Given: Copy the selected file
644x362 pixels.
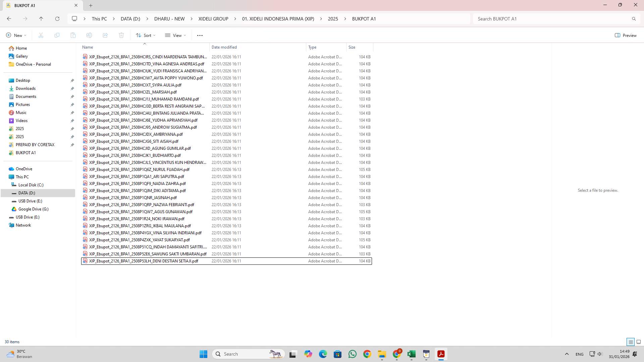Looking at the screenshot, I should [x=57, y=35].
